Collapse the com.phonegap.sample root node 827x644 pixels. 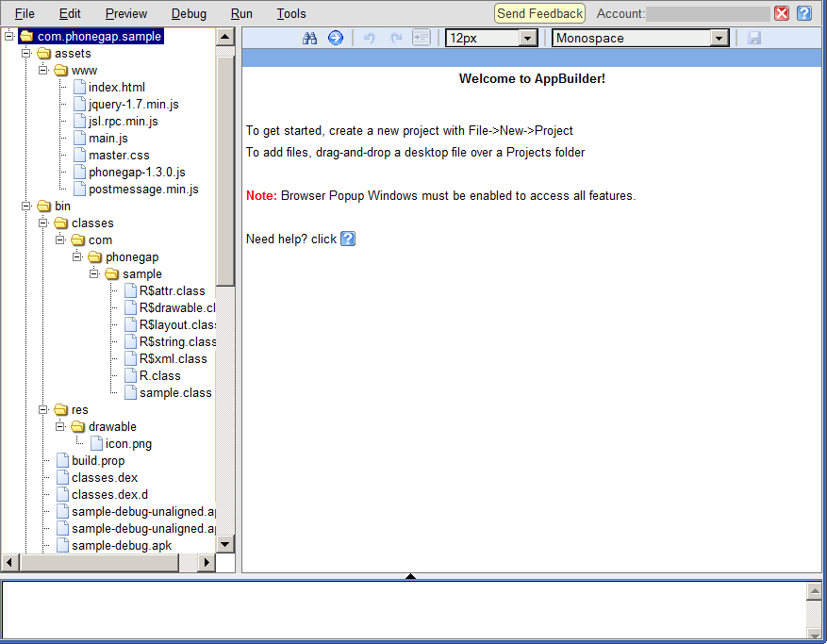[9, 37]
